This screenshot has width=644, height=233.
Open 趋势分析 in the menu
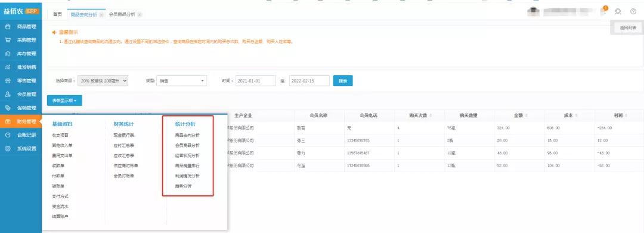[184, 186]
